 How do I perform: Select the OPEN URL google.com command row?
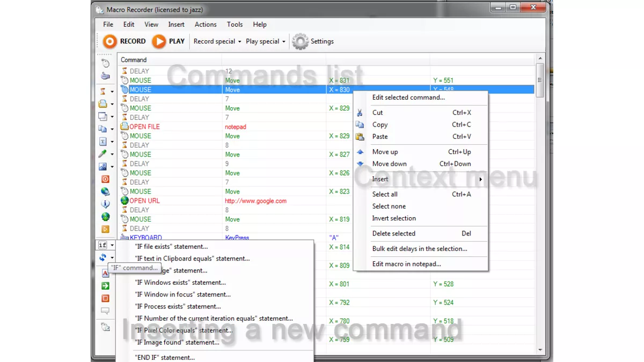click(326, 201)
